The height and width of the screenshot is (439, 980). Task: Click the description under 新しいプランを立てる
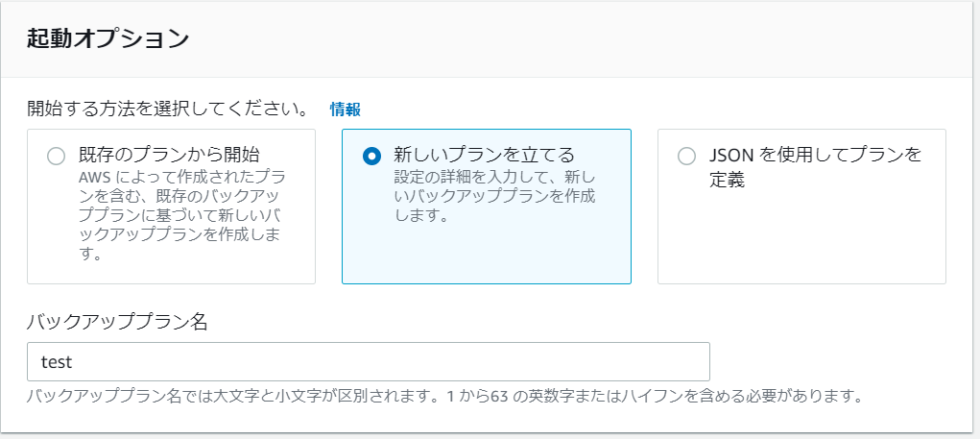494,197
